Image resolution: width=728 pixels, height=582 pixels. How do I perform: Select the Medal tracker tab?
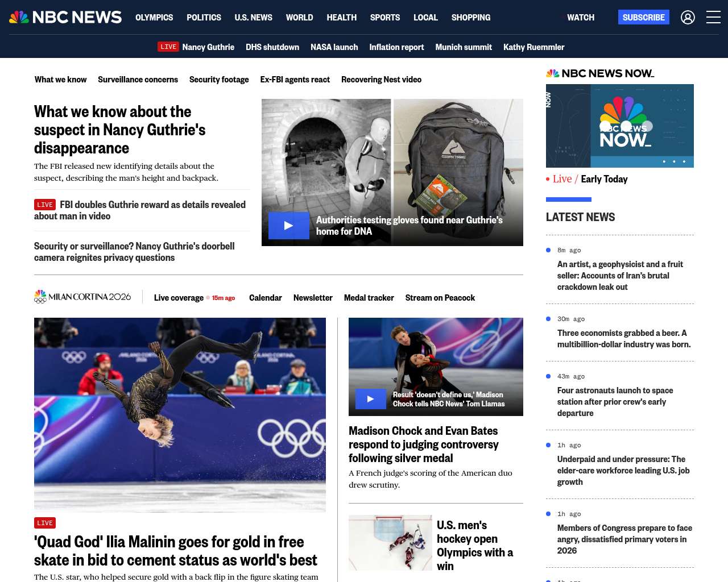[369, 298]
